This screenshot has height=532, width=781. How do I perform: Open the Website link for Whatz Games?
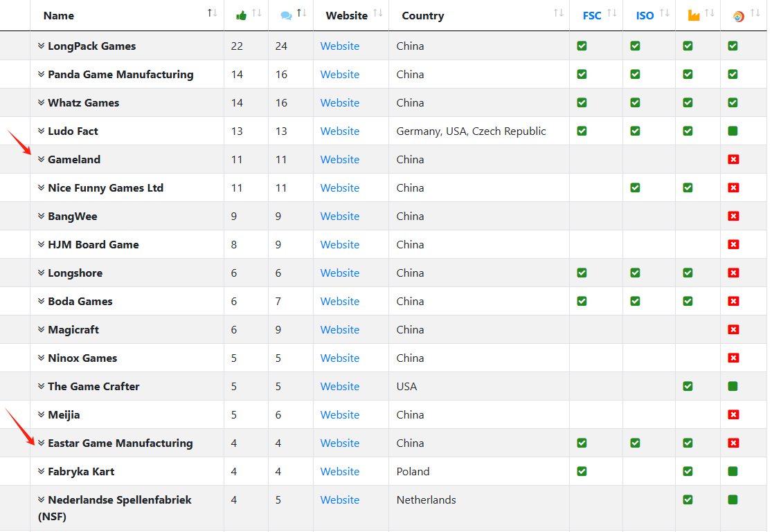click(340, 103)
